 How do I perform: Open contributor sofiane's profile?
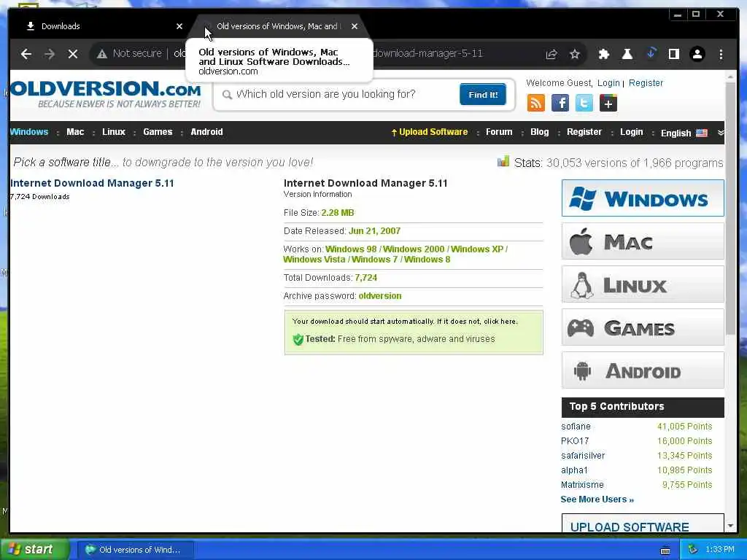(576, 426)
